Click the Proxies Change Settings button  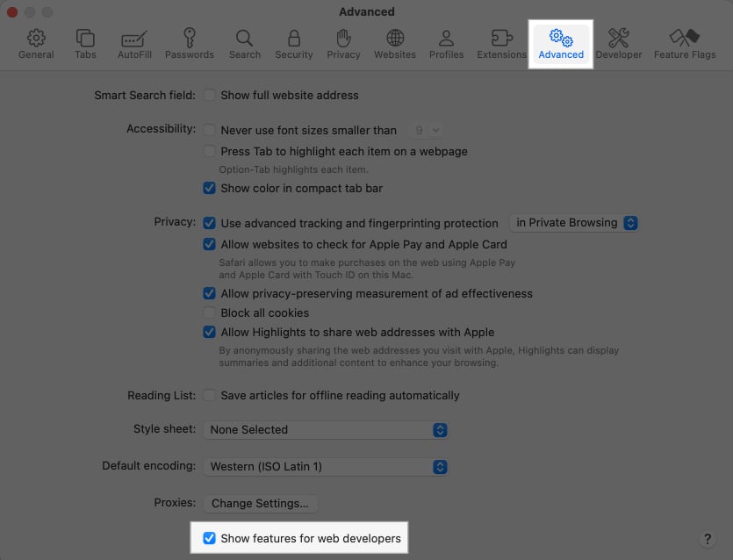click(260, 504)
